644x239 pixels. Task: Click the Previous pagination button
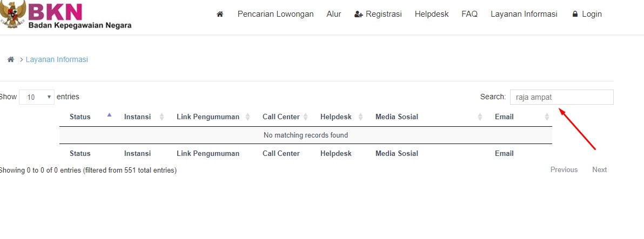(x=563, y=169)
